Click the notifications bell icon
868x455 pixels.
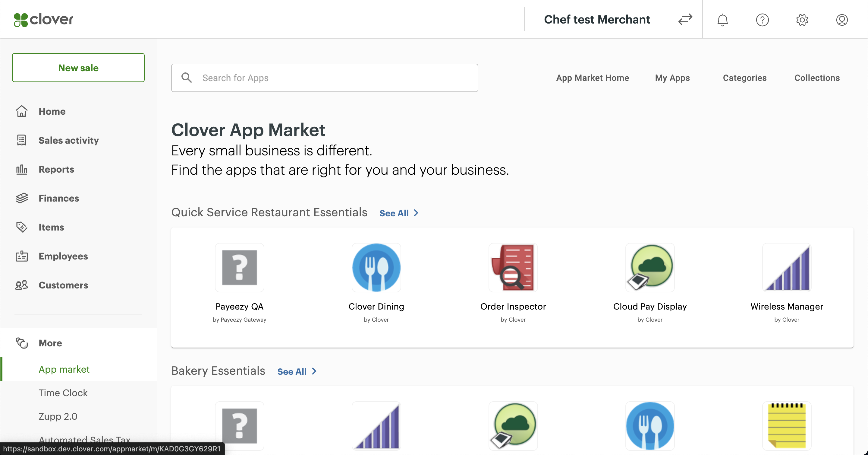pyautogui.click(x=722, y=20)
